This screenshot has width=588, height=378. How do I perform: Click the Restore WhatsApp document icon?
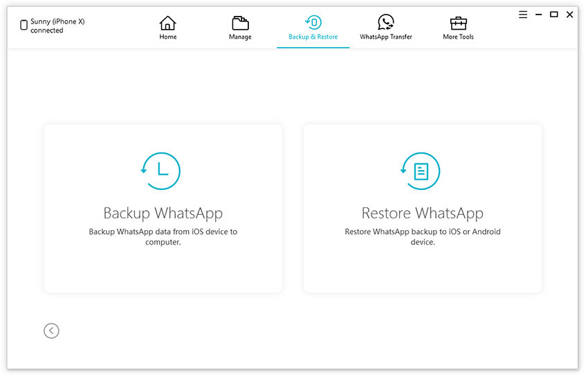[421, 171]
